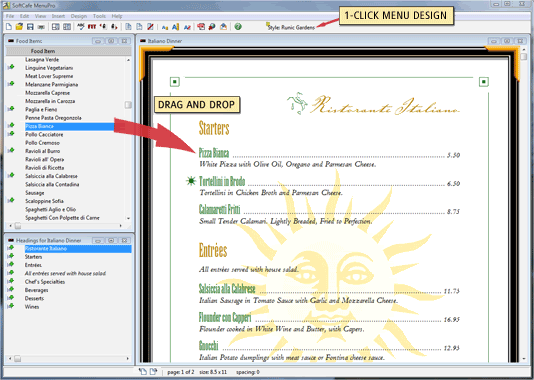Screen dimensions: 534x380
Task: Select Pollo Cremoso food item
Action: (42, 143)
